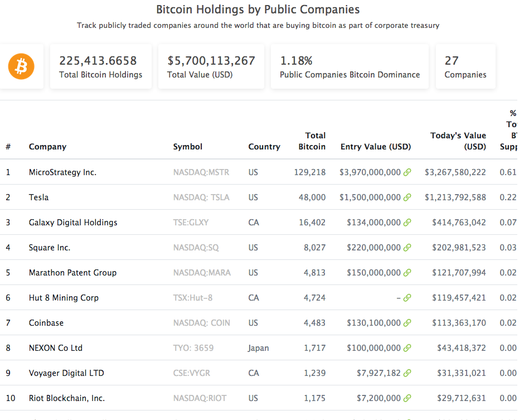Click the orange Bitcoin logo icon

pos(21,66)
